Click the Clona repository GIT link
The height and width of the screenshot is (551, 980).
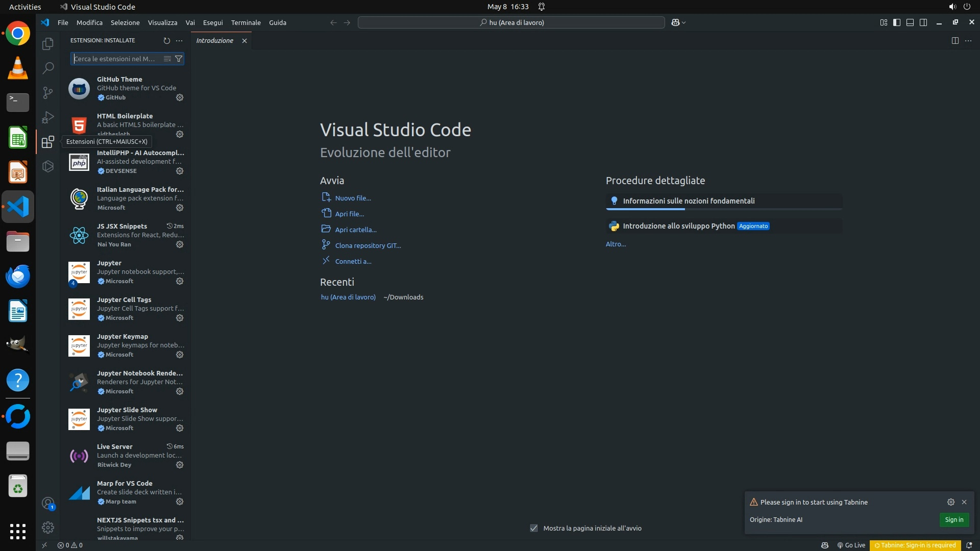click(x=367, y=245)
